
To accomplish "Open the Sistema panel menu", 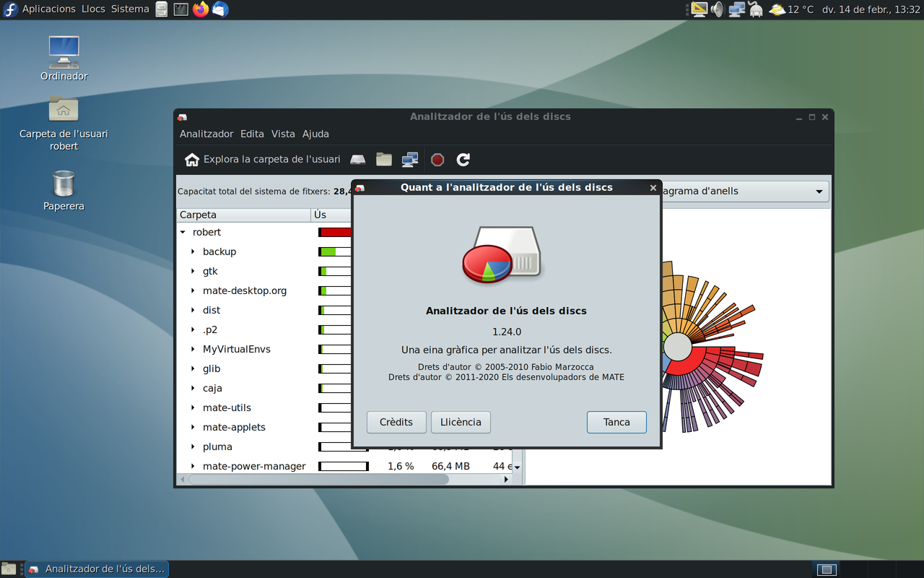I will point(130,9).
